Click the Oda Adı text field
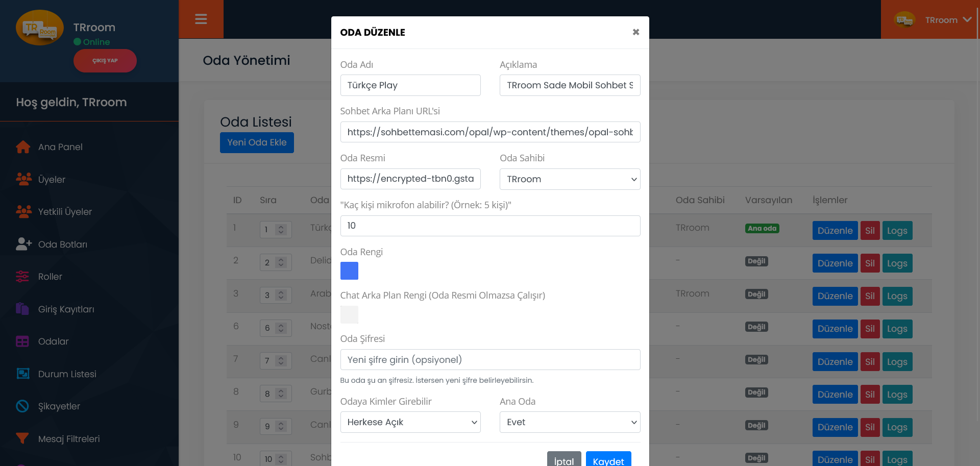This screenshot has width=980, height=466. 410,85
